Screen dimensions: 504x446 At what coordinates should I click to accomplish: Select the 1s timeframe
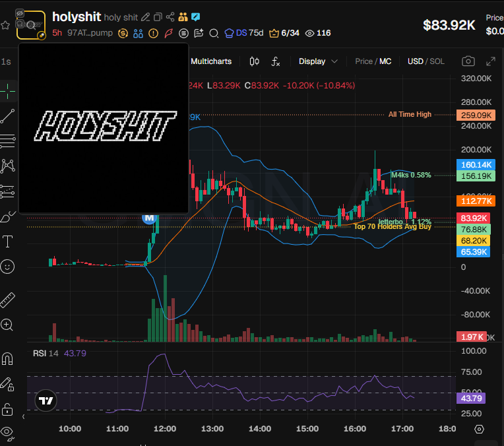[x=6, y=61]
